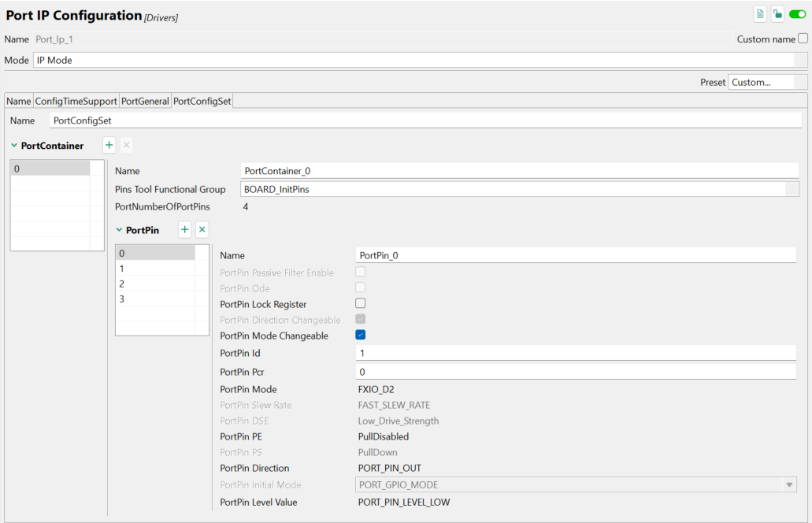Image resolution: width=812 pixels, height=523 pixels.
Task: Click the PortPin Pcr input field
Action: [x=577, y=371]
